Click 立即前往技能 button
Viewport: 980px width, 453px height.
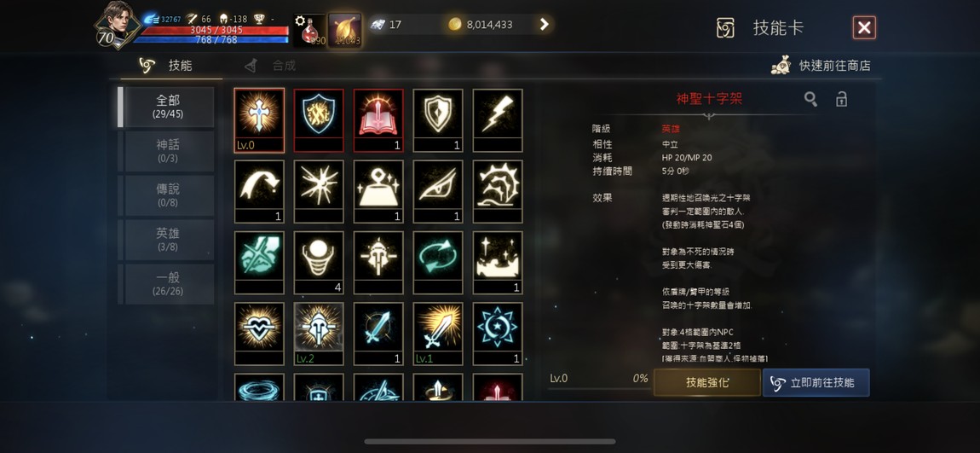tap(816, 382)
